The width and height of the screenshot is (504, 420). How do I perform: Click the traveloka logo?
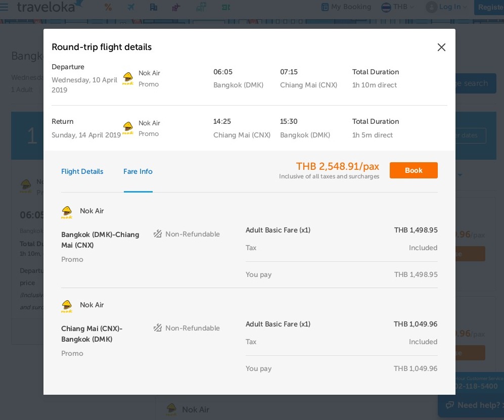50,7
